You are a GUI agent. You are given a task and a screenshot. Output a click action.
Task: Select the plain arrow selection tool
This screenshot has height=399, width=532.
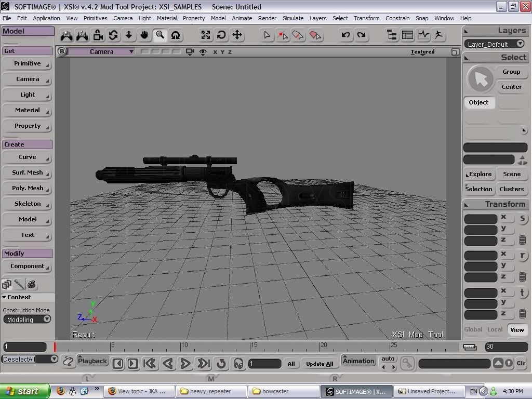(x=267, y=35)
